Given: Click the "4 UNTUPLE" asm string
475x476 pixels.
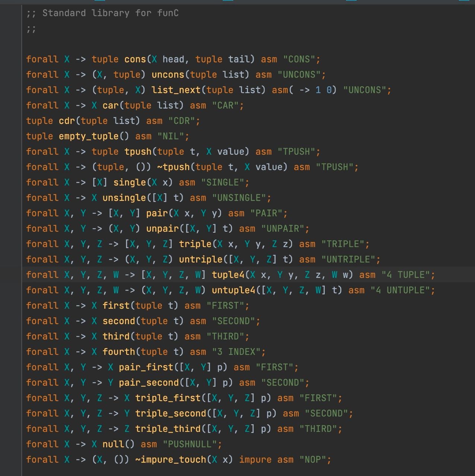Looking at the screenshot, I should pos(400,291).
